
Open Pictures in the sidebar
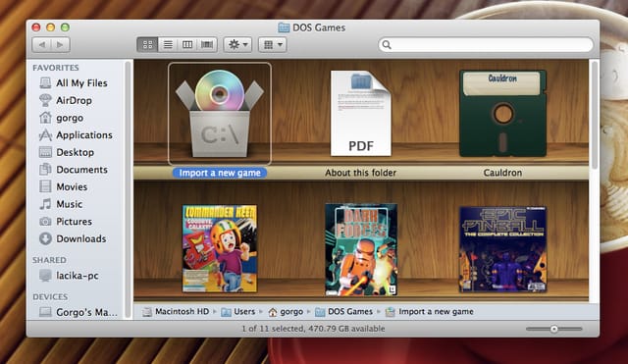tap(66, 221)
